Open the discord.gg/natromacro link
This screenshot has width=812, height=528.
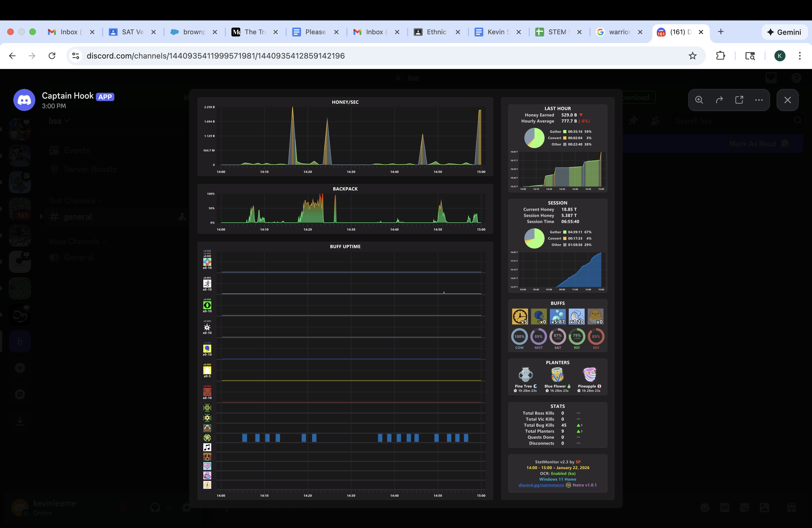[x=541, y=485]
